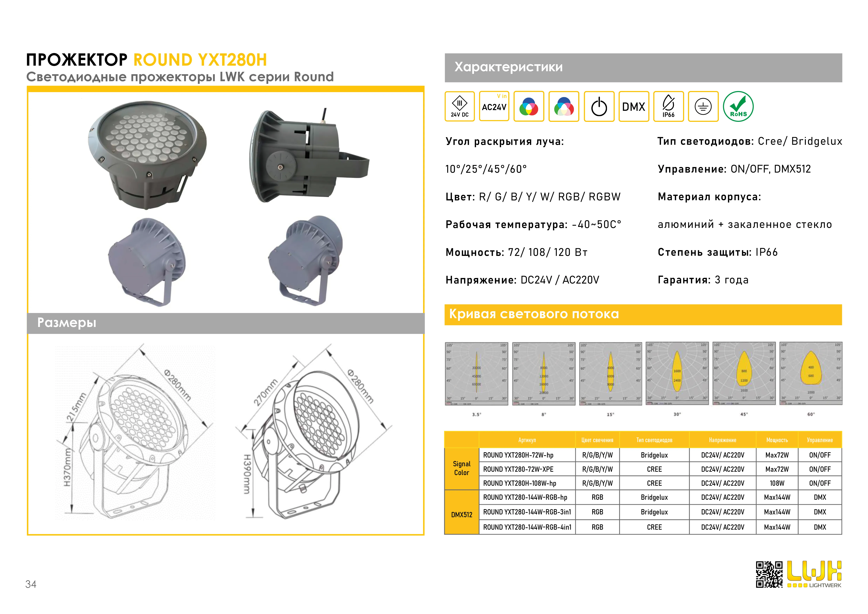The image size is (868, 614).
Task: Click the AC24V input voltage icon
Action: (x=494, y=106)
